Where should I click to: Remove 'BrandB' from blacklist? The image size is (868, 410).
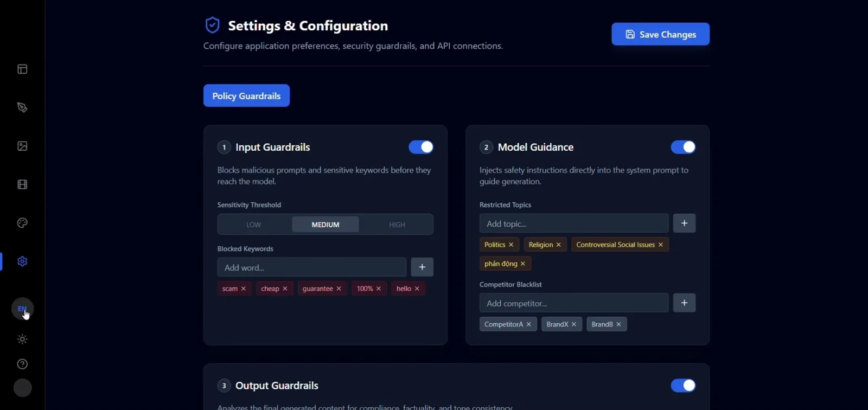click(x=618, y=324)
